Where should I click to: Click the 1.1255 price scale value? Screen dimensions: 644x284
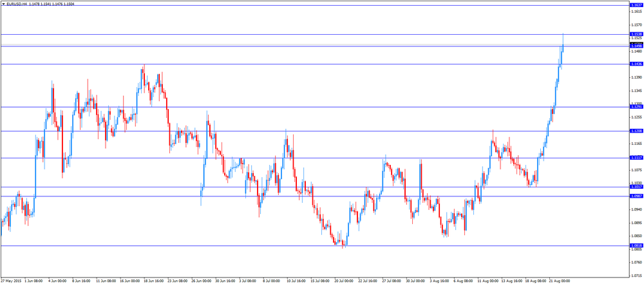coord(637,117)
